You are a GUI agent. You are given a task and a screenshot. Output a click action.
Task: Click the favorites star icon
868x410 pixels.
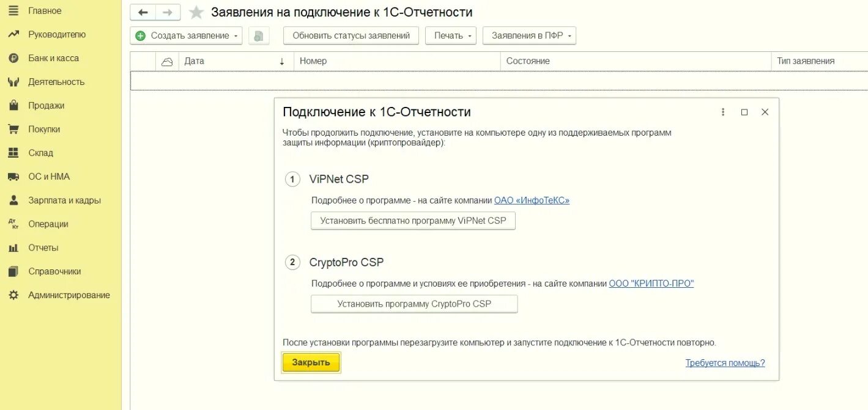click(196, 12)
